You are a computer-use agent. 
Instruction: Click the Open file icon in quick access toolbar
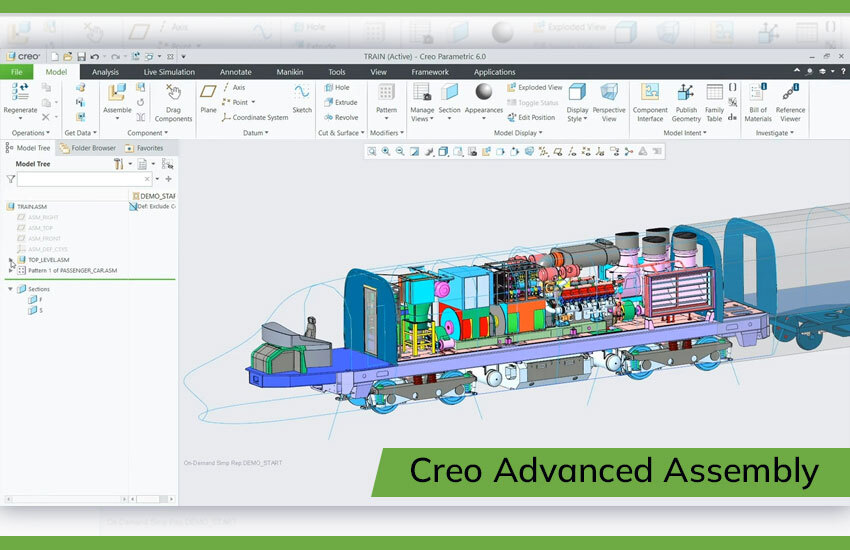pyautogui.click(x=67, y=56)
